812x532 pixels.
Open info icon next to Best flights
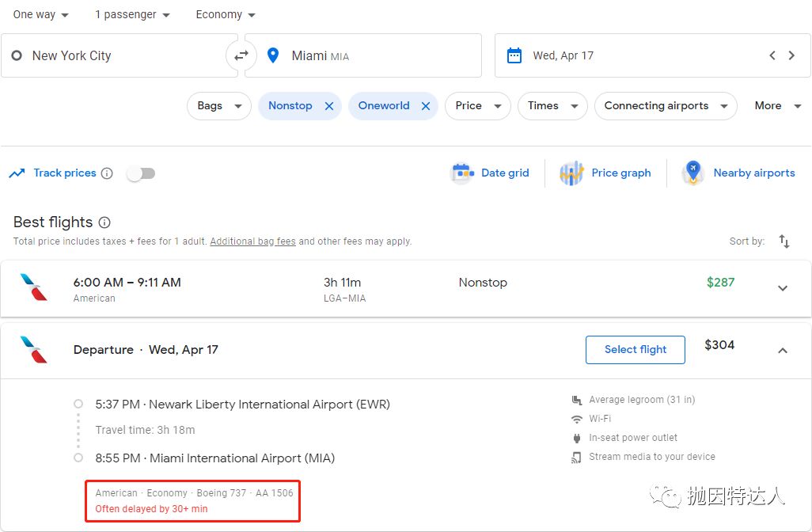point(104,222)
